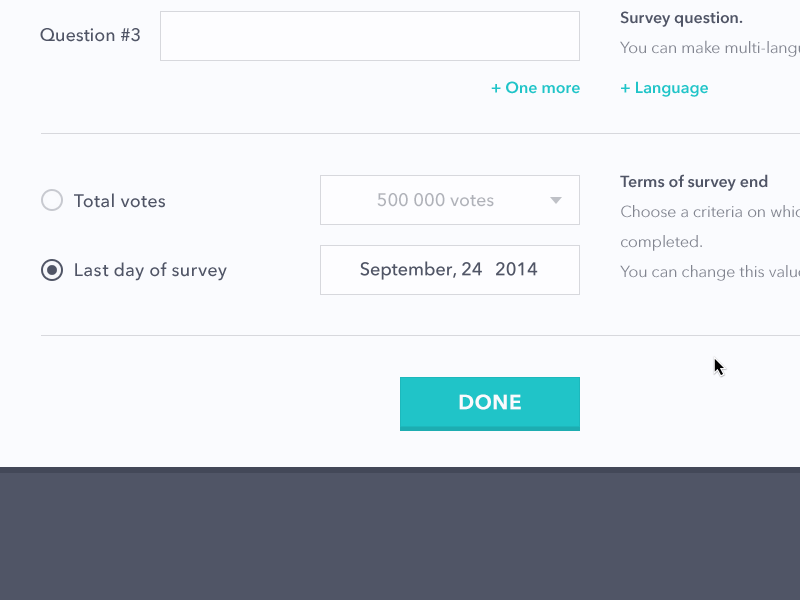Viewport: 800px width, 600px height.
Task: Click the September, 24 2014 date field
Action: coord(449,270)
